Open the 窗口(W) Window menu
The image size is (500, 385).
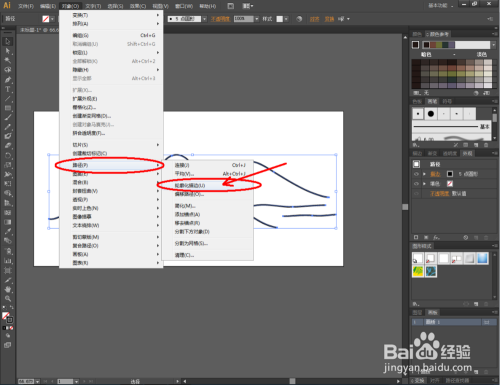coord(184,6)
